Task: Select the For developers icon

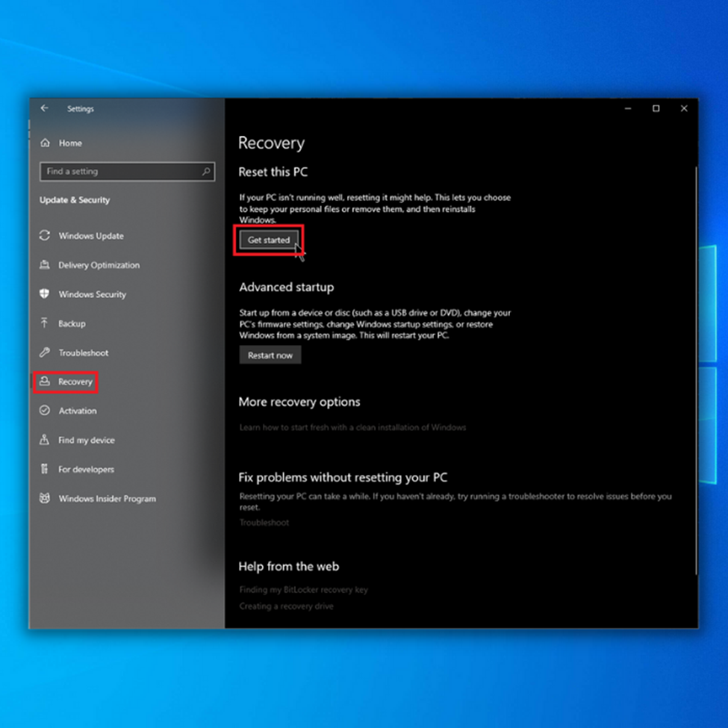Action: [45, 468]
